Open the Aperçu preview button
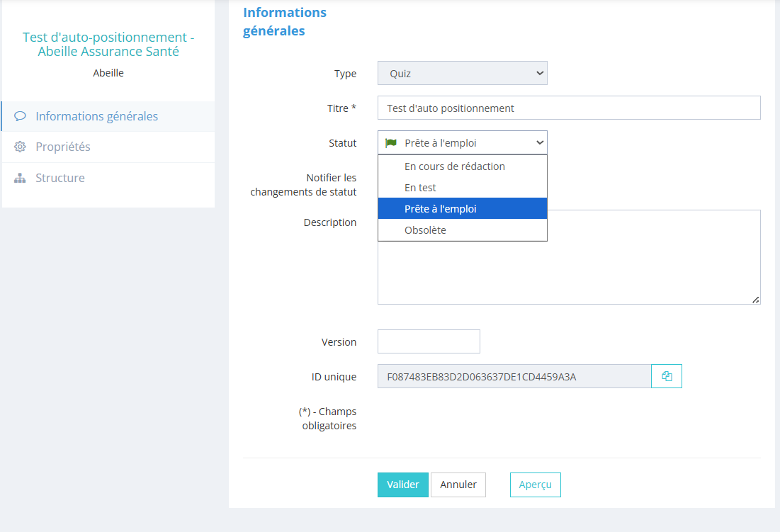 (535, 485)
